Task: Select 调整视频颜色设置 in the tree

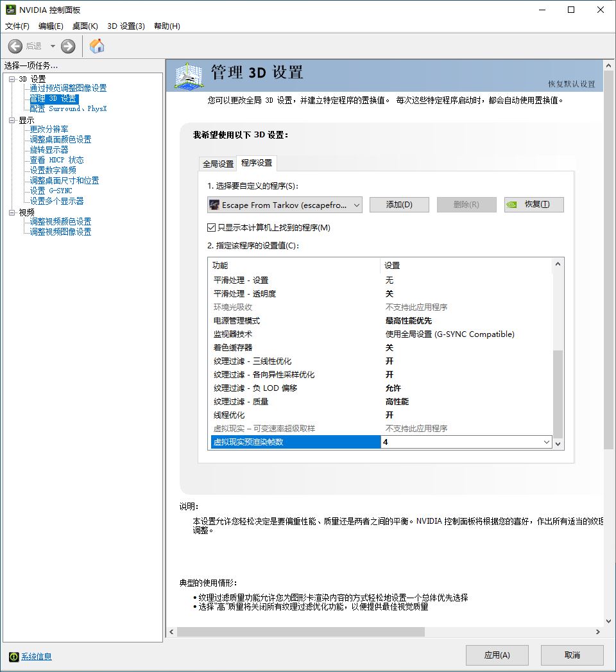Action: click(x=60, y=221)
